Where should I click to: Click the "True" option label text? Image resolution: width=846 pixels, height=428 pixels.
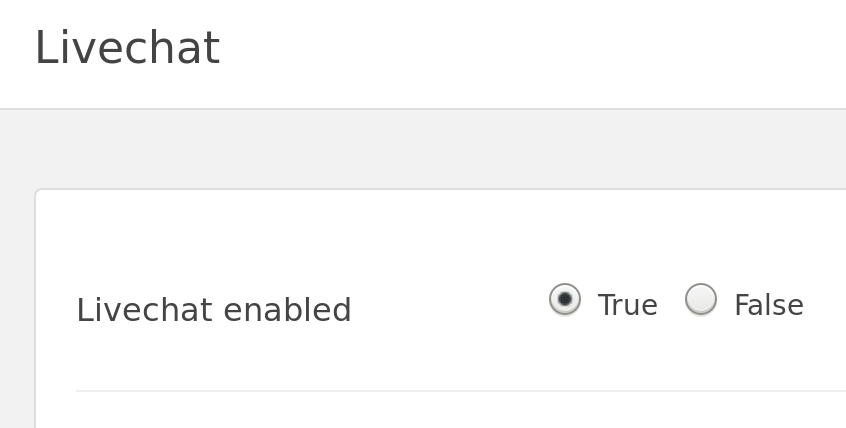click(627, 306)
